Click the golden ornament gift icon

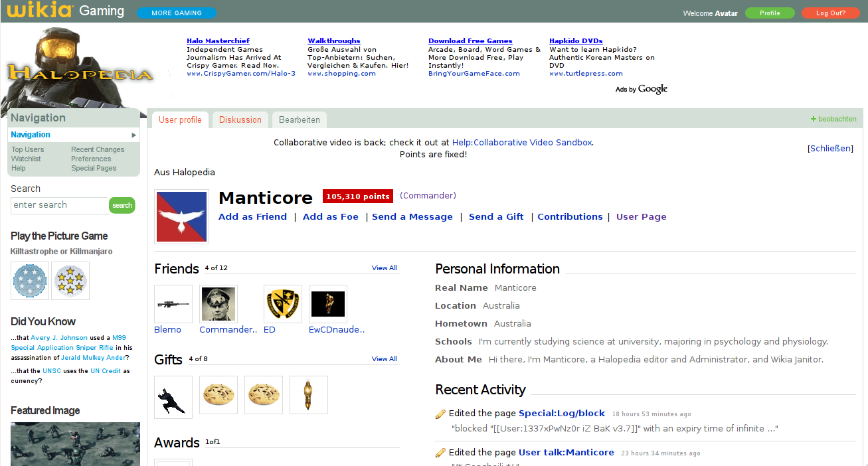(309, 395)
